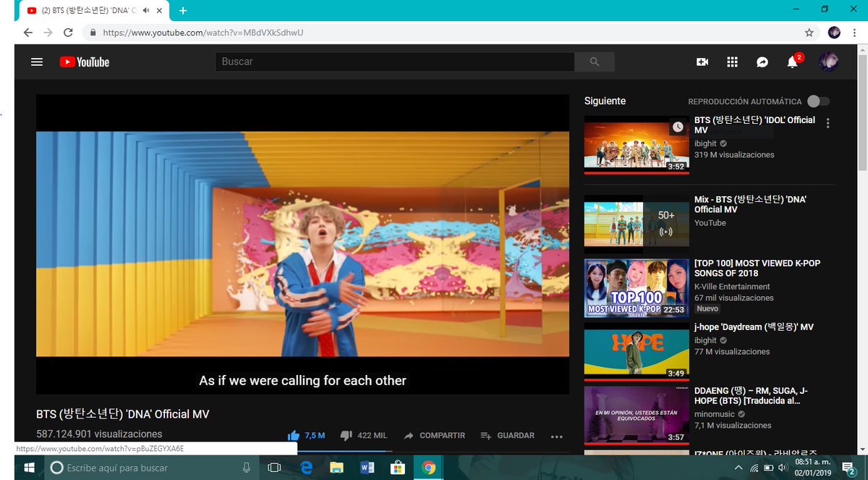
Task: Open volume control in system tray
Action: pos(783,468)
